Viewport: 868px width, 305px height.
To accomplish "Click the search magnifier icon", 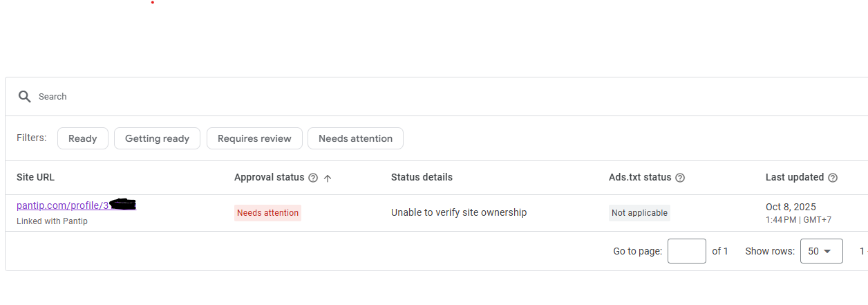I will [25, 97].
